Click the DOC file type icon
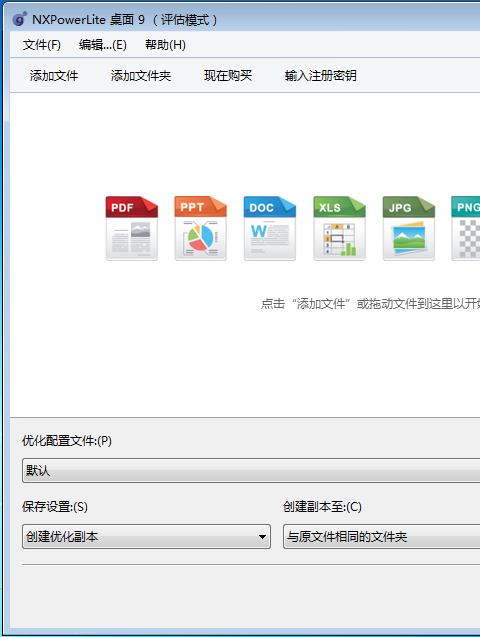Screen dimensions: 480x637 (270, 228)
